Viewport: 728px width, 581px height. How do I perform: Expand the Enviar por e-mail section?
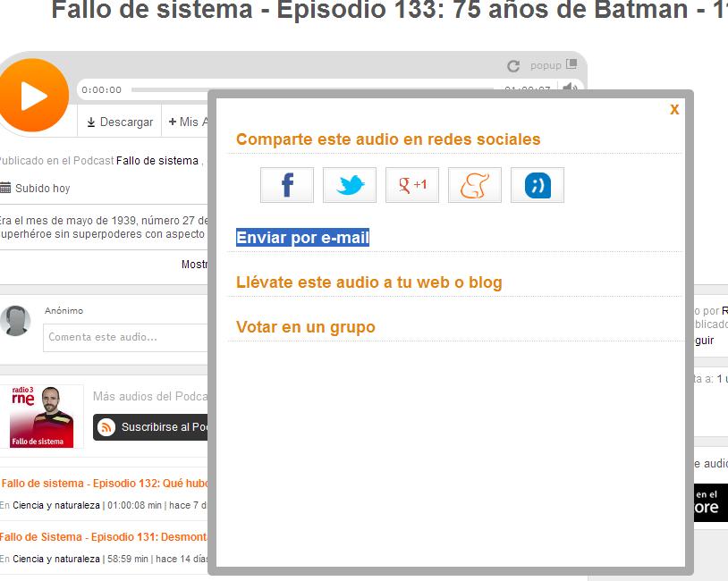(x=302, y=238)
